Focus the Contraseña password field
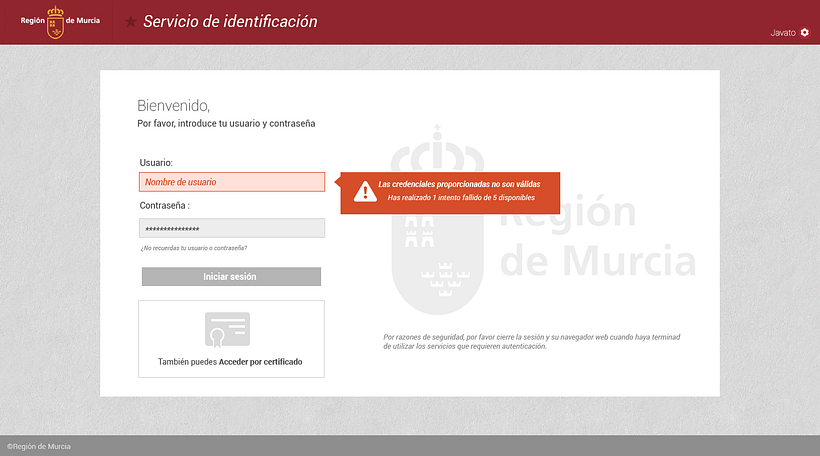The width and height of the screenshot is (820, 456). pos(232,229)
